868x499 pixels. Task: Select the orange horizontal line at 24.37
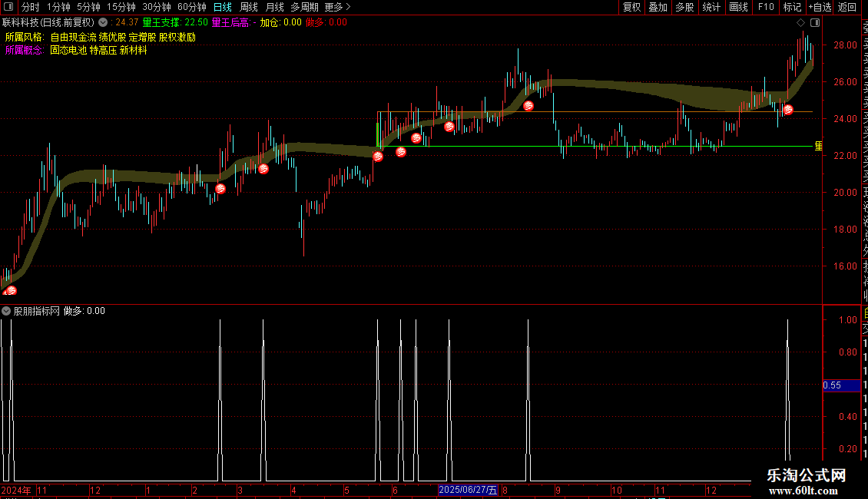pyautogui.click(x=595, y=112)
